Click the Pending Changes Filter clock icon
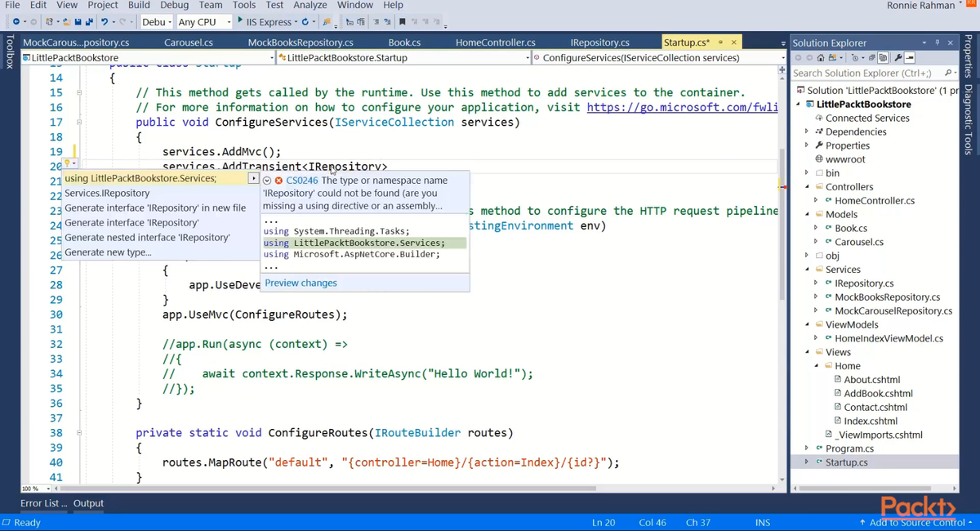The width and height of the screenshot is (980, 531). tap(855, 58)
